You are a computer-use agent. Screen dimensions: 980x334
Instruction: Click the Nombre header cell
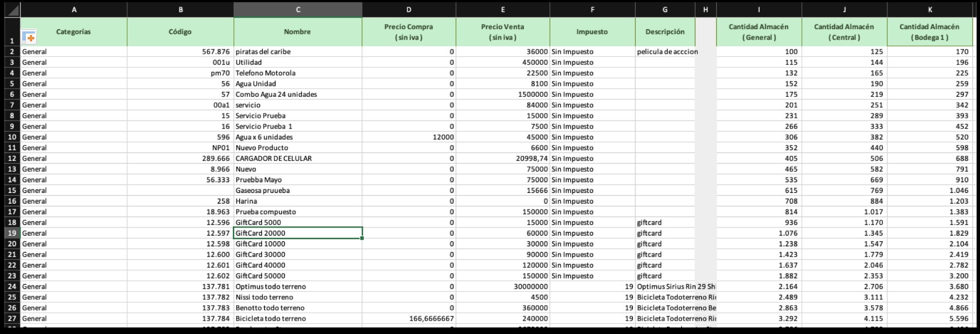click(297, 32)
